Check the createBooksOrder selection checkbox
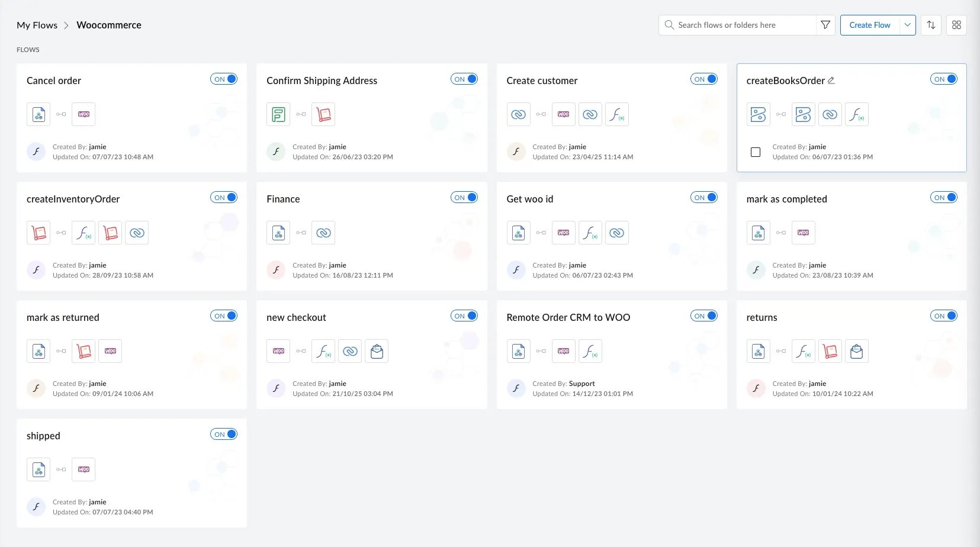This screenshot has width=980, height=547. click(755, 152)
